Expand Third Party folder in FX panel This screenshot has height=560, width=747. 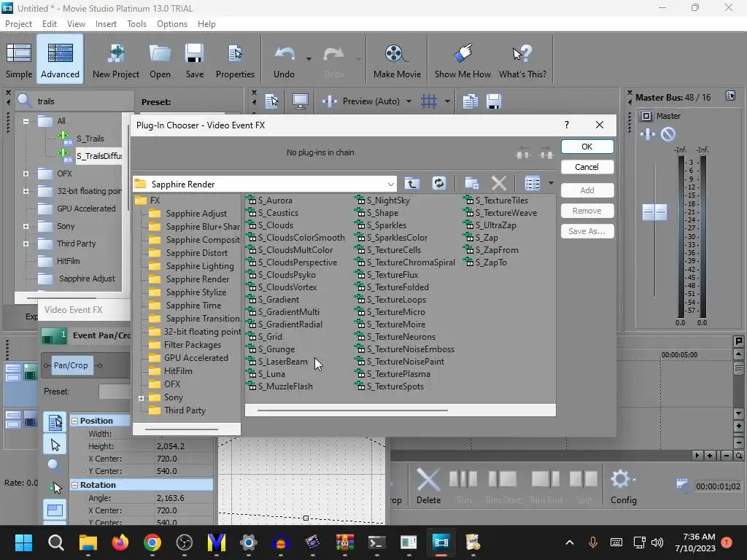(x=26, y=244)
